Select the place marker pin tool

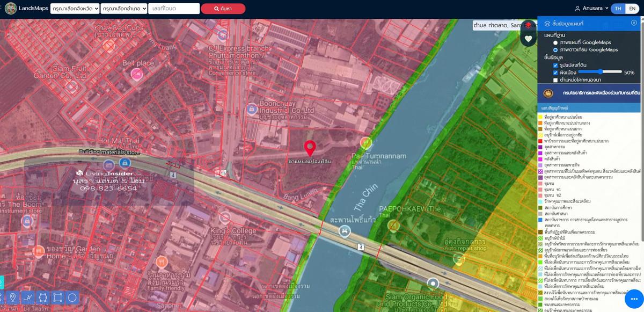13,297
